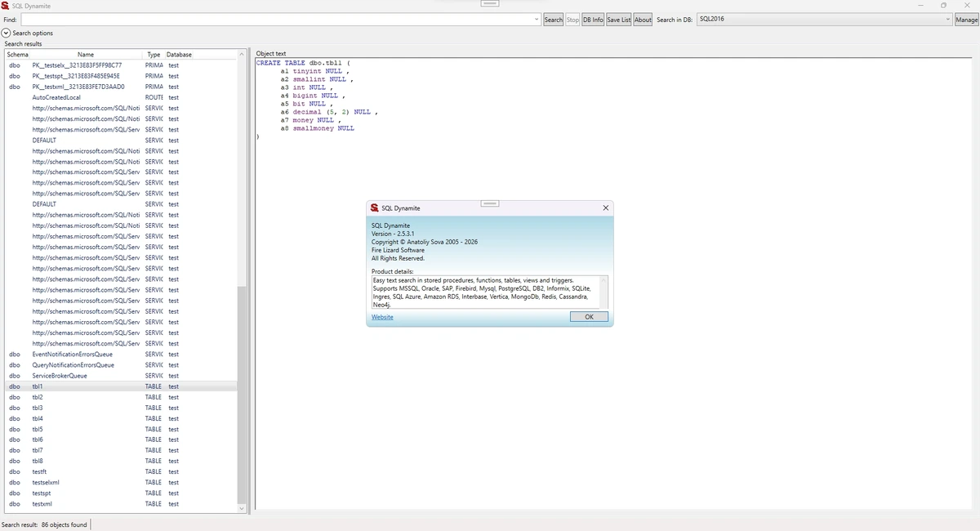Expand the Search options chevron

click(x=7, y=33)
